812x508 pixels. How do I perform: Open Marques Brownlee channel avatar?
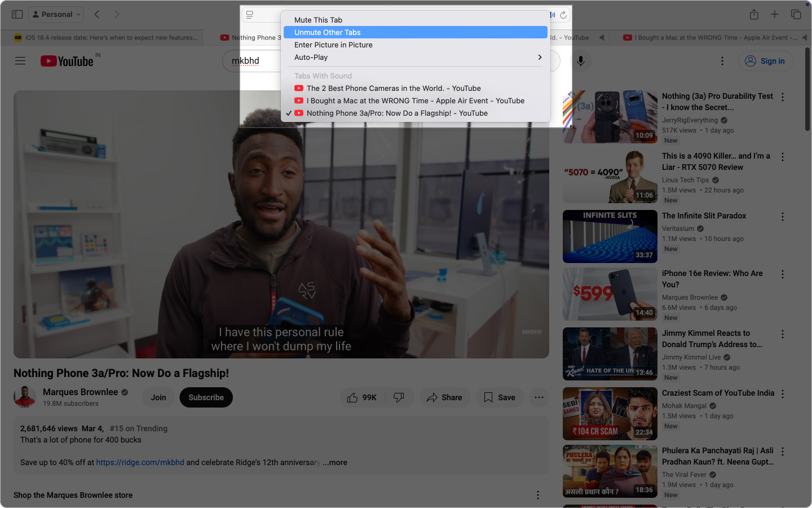pyautogui.click(x=25, y=397)
